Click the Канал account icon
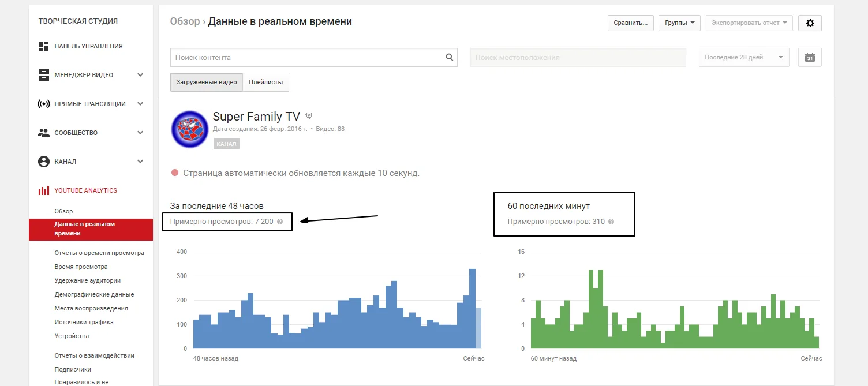 coord(44,162)
